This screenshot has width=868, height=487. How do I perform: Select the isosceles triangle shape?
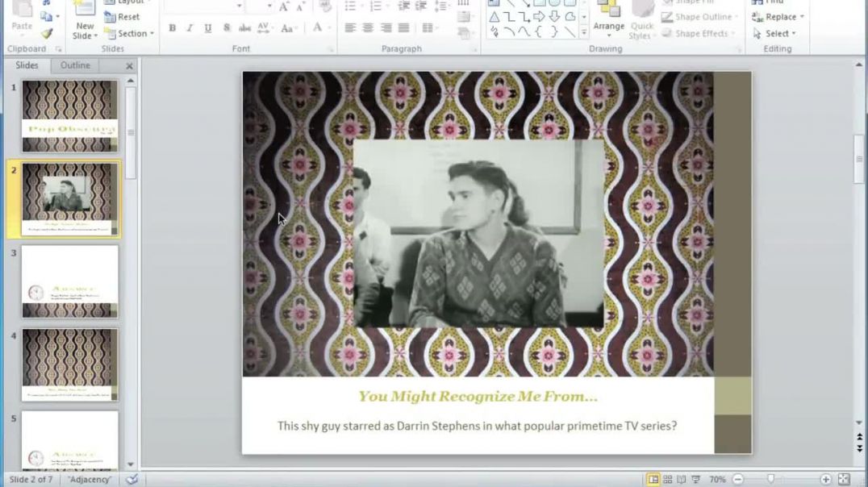(495, 17)
